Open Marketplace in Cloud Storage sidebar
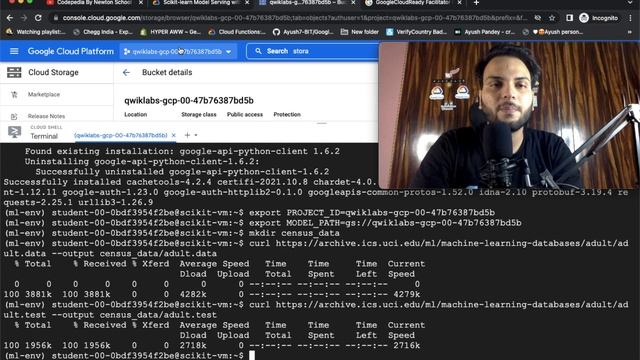The height and width of the screenshot is (360, 640). pyautogui.click(x=44, y=94)
